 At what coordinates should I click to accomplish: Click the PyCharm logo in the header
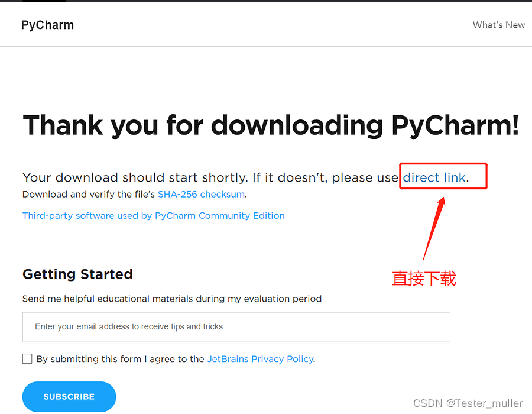[x=47, y=25]
